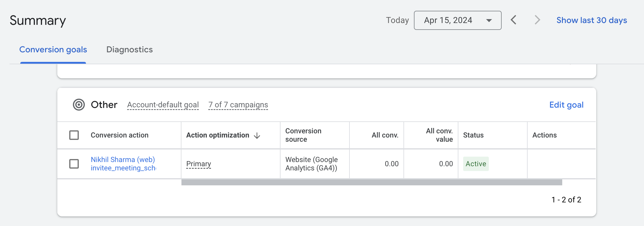The image size is (644, 226).
Task: Click the Conversion source column header
Action: pyautogui.click(x=303, y=135)
